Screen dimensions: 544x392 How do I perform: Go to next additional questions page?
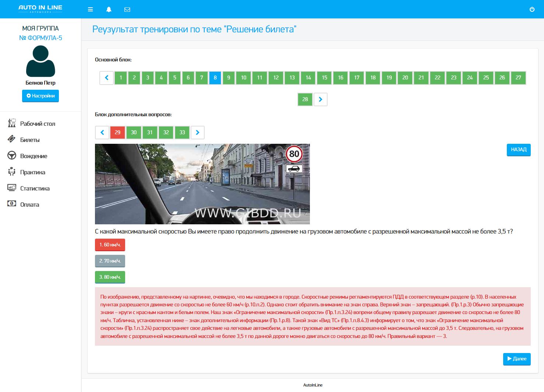click(x=198, y=132)
